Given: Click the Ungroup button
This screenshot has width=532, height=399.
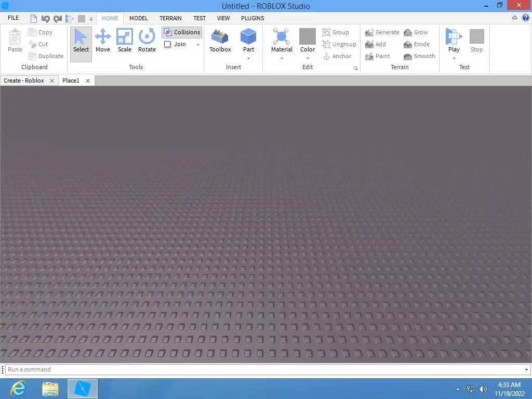Looking at the screenshot, I should (339, 44).
